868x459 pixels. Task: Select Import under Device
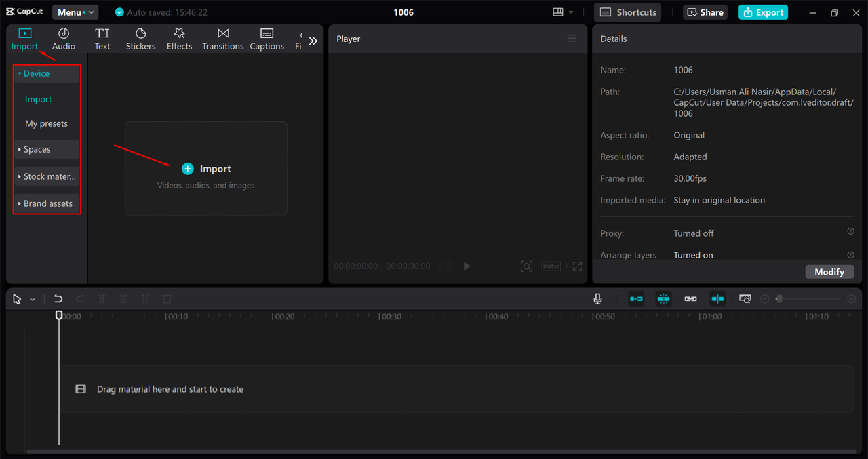coord(39,99)
